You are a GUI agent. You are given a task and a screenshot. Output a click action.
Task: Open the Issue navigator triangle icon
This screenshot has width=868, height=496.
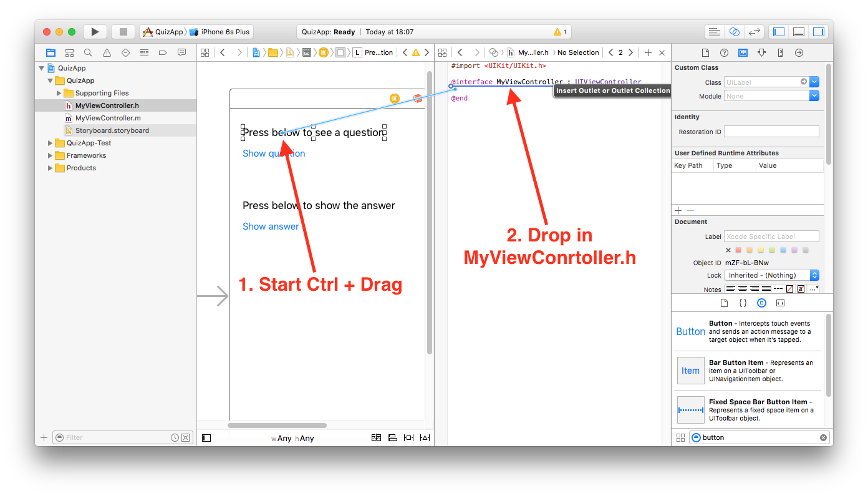(107, 52)
